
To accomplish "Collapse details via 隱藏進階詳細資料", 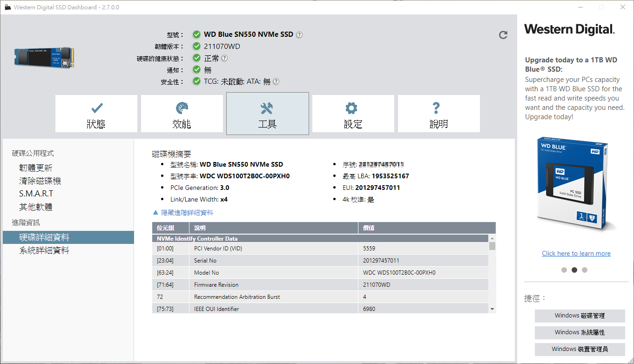I will pos(186,213).
